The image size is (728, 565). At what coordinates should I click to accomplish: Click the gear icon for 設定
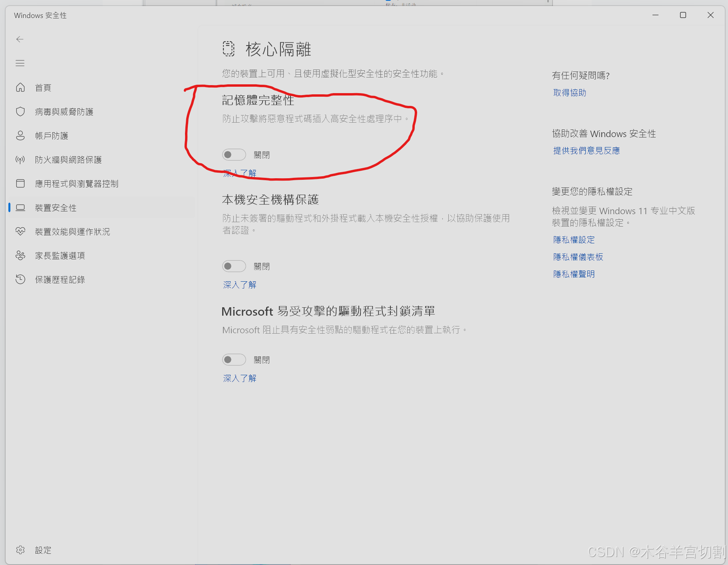[x=20, y=550]
